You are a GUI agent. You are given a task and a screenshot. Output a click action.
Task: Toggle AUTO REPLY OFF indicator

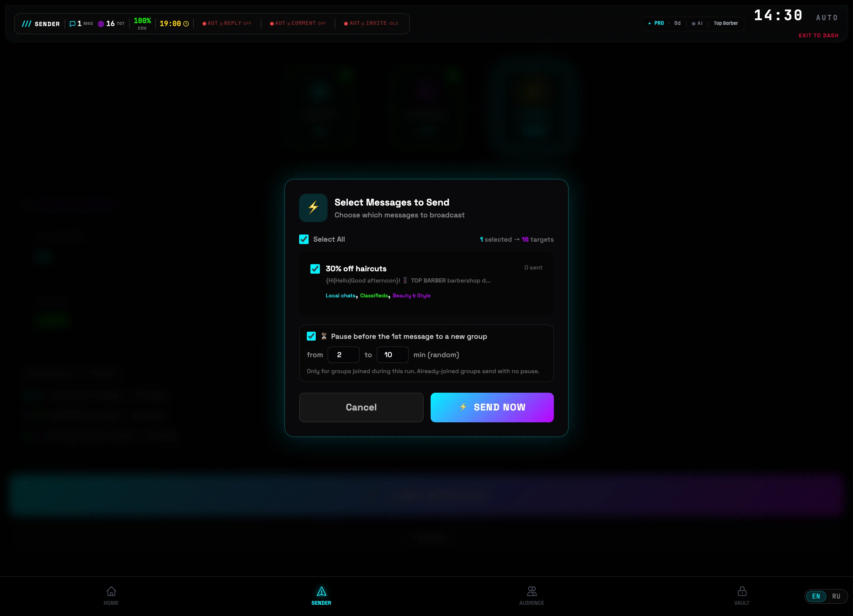point(227,23)
